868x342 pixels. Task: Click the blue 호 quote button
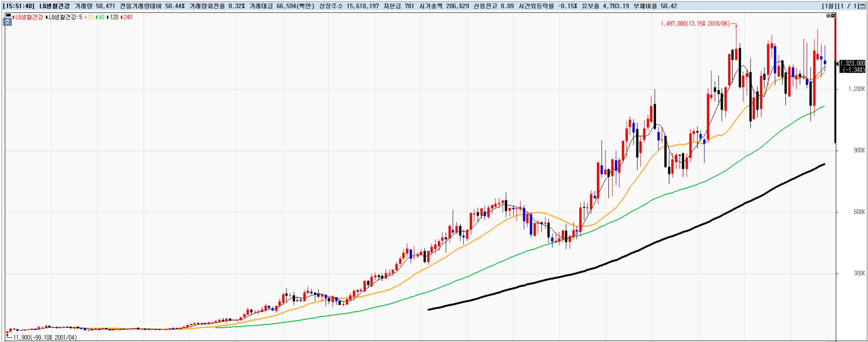point(7,22)
